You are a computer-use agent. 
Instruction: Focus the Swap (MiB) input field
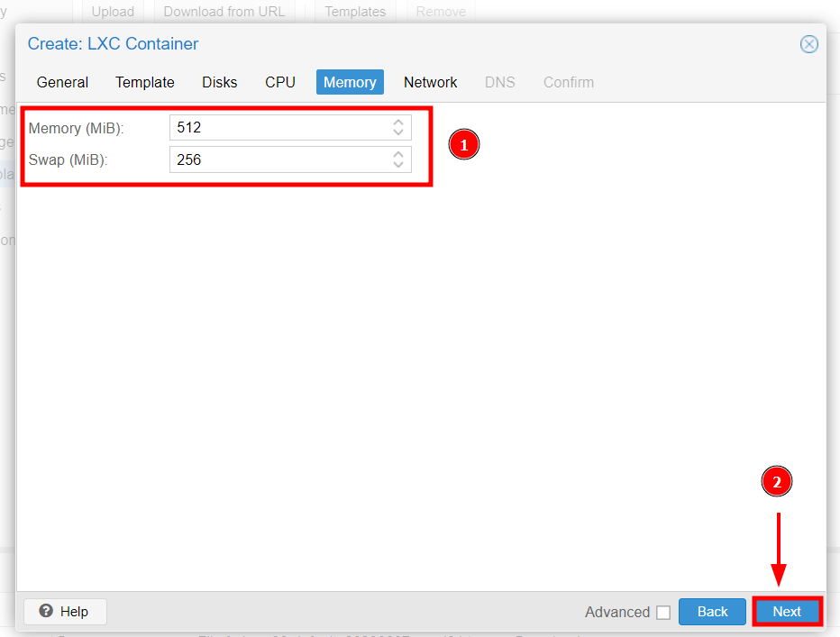tap(279, 160)
